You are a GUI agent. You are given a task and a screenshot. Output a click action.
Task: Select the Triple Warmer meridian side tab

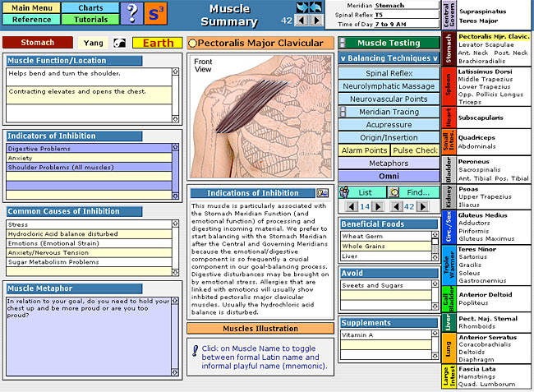click(x=449, y=265)
